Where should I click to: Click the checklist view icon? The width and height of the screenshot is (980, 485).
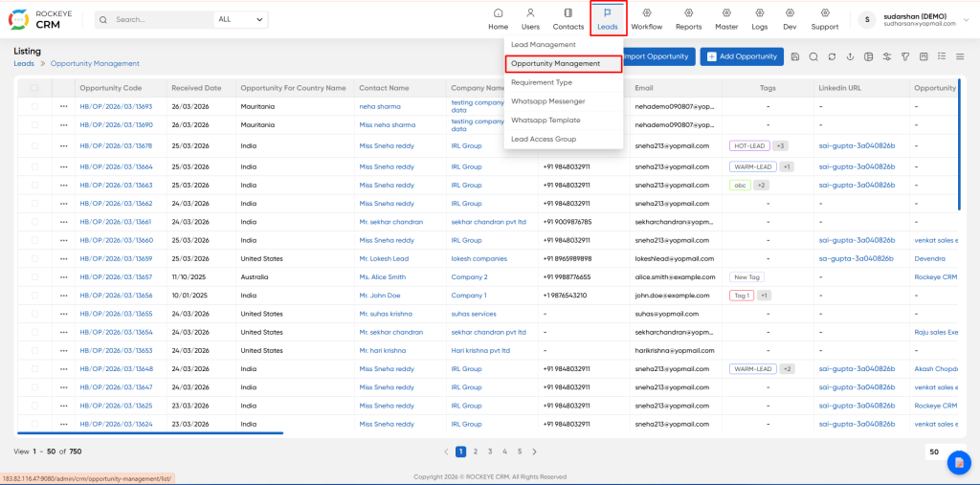point(942,56)
